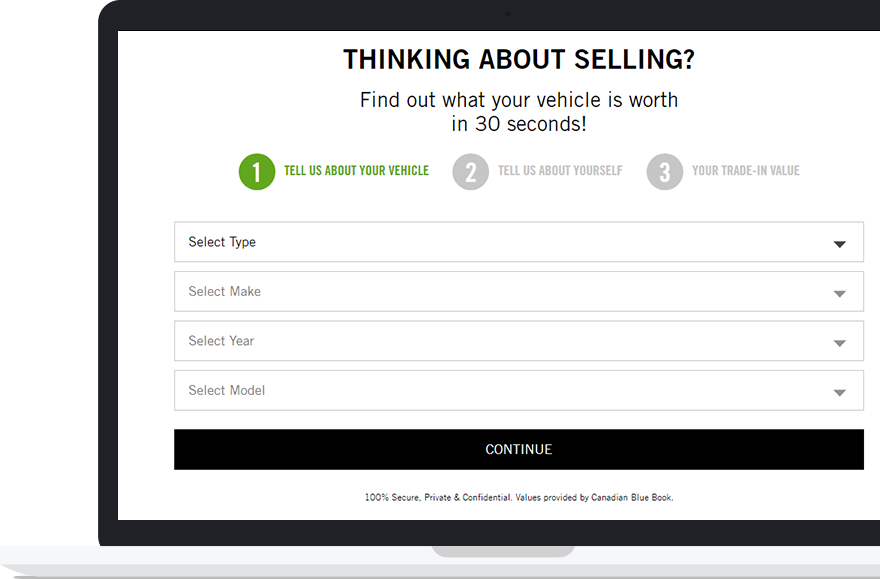
Task: Select the Tell Us About Your Vehicle step label
Action: (x=356, y=171)
